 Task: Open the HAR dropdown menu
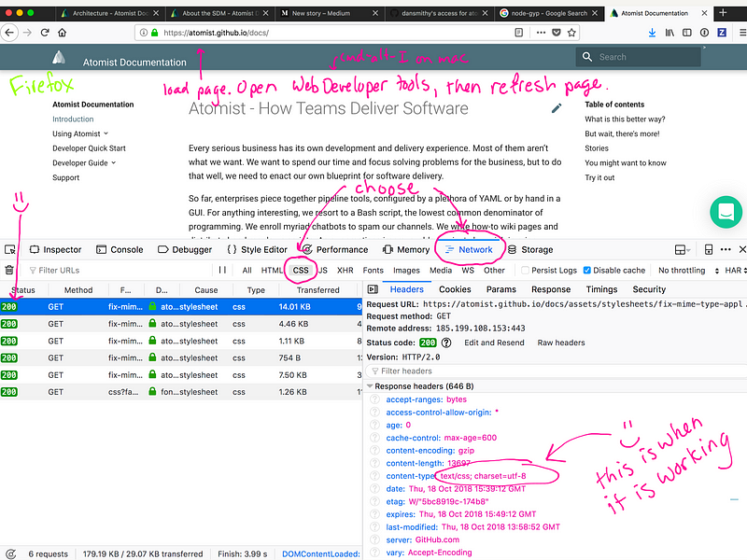736,270
